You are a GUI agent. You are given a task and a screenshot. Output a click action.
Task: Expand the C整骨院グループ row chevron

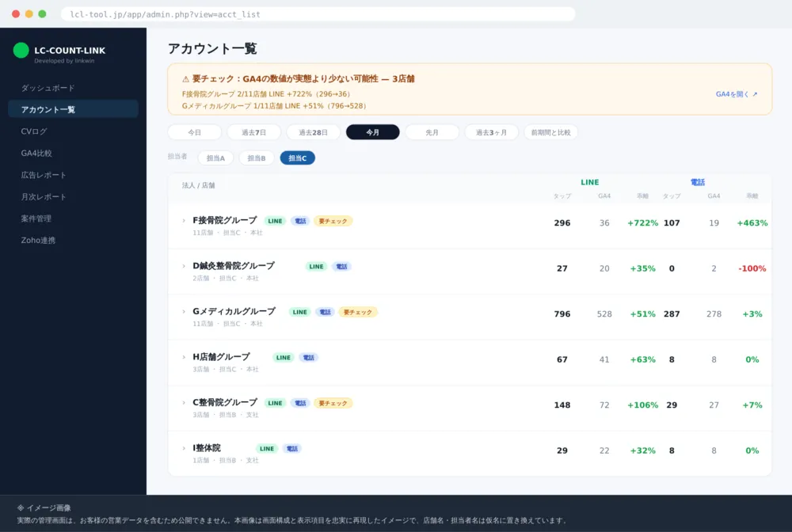(x=184, y=402)
